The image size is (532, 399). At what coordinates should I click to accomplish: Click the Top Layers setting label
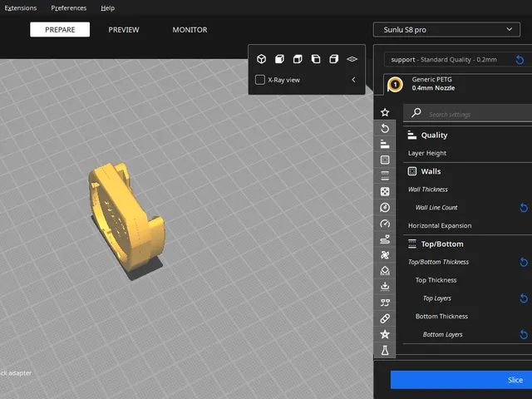[437, 298]
